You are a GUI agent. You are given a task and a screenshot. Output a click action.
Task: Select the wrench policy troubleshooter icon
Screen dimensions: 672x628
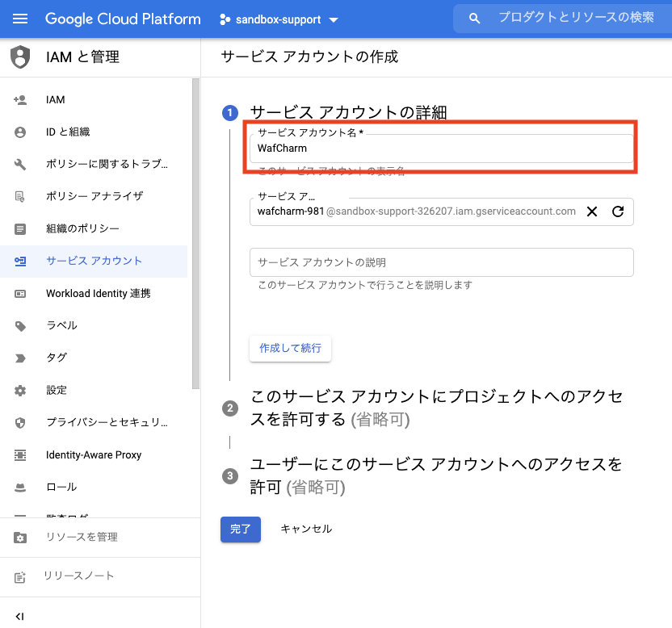click(x=20, y=165)
